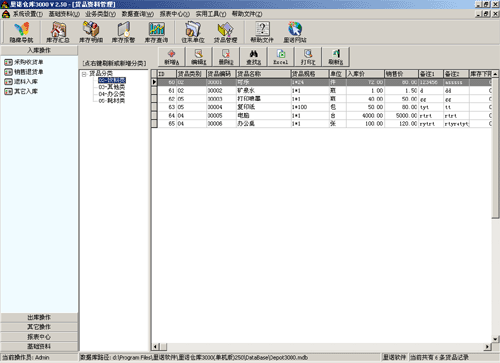This screenshot has height=363, width=500.
Task: Click the 销售价 column header
Action: pyautogui.click(x=401, y=74)
